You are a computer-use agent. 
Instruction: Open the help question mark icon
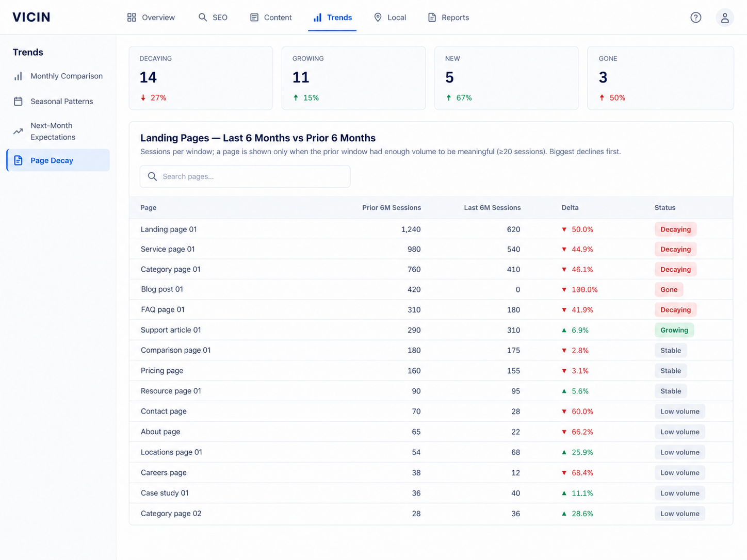696,18
